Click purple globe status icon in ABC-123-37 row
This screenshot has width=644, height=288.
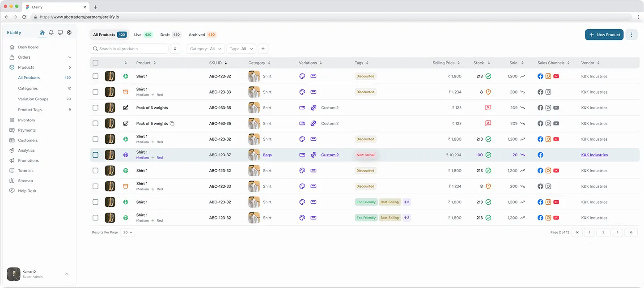pyautogui.click(x=126, y=155)
